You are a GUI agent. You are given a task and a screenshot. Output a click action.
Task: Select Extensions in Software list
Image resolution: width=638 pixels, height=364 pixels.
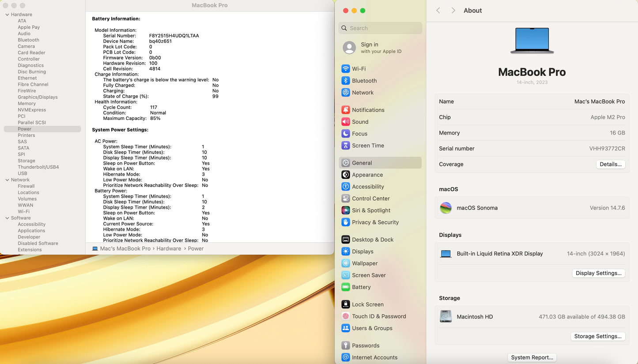point(30,250)
